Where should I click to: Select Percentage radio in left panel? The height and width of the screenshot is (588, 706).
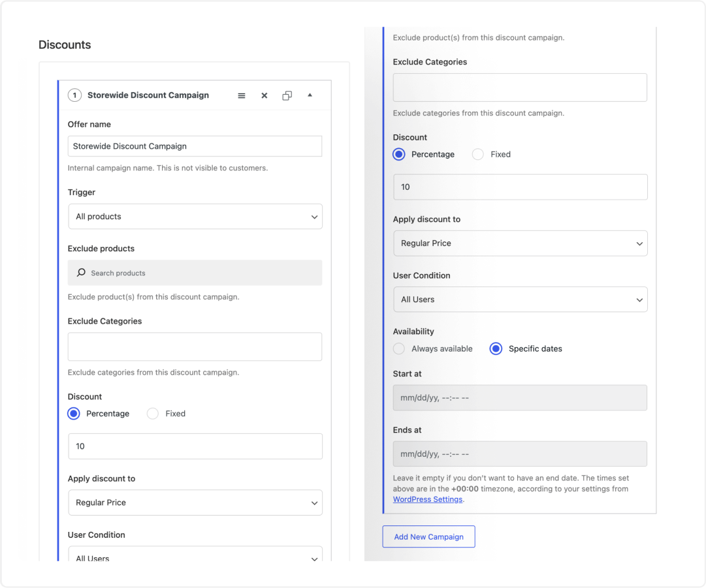pos(74,414)
